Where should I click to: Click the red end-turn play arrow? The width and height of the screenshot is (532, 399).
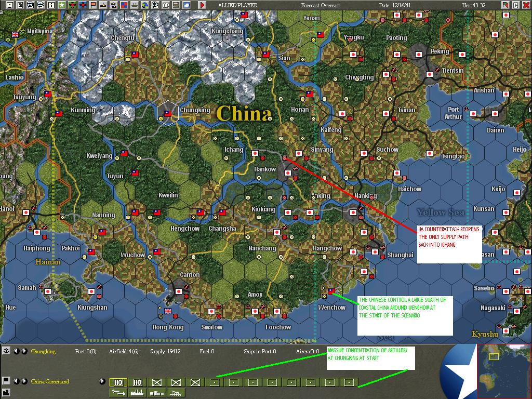pyautogui.click(x=202, y=5)
